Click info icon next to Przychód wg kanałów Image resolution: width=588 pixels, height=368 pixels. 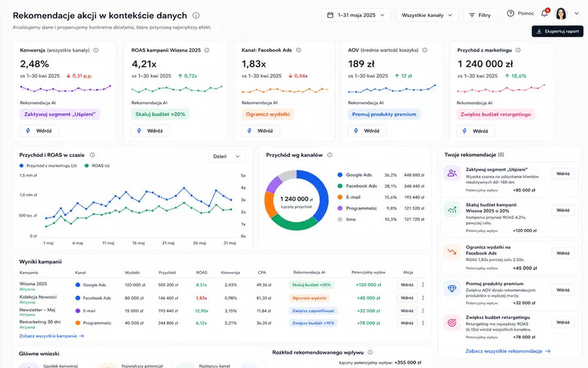point(330,155)
